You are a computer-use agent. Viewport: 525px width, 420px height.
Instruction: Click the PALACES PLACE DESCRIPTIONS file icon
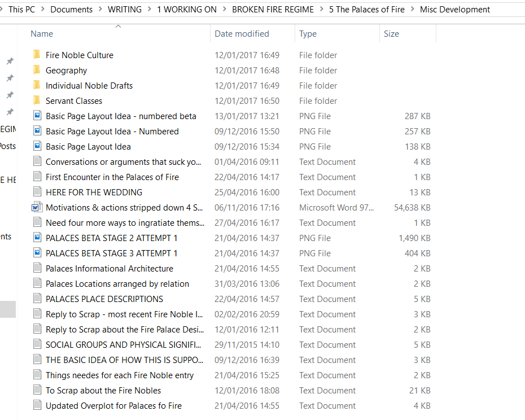(x=37, y=299)
